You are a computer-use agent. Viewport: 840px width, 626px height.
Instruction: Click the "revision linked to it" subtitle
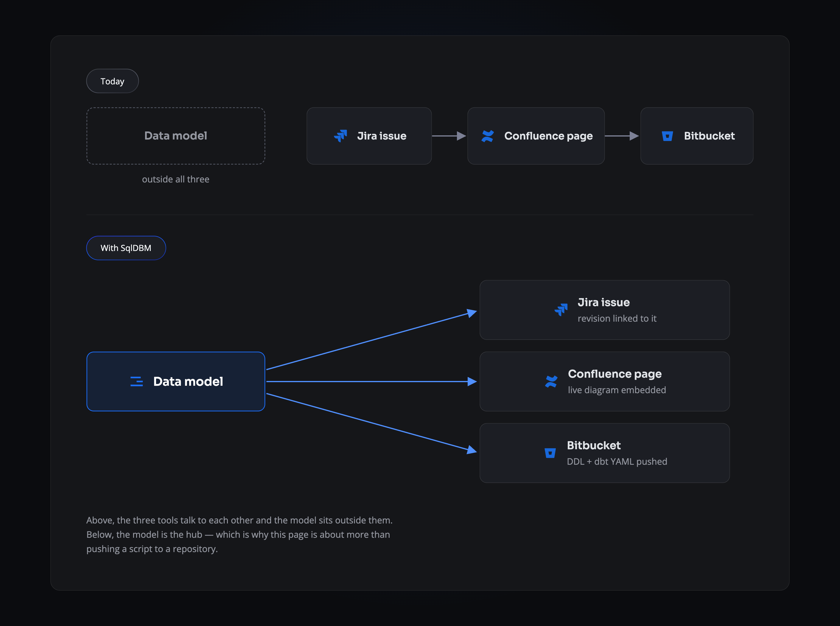pyautogui.click(x=617, y=319)
